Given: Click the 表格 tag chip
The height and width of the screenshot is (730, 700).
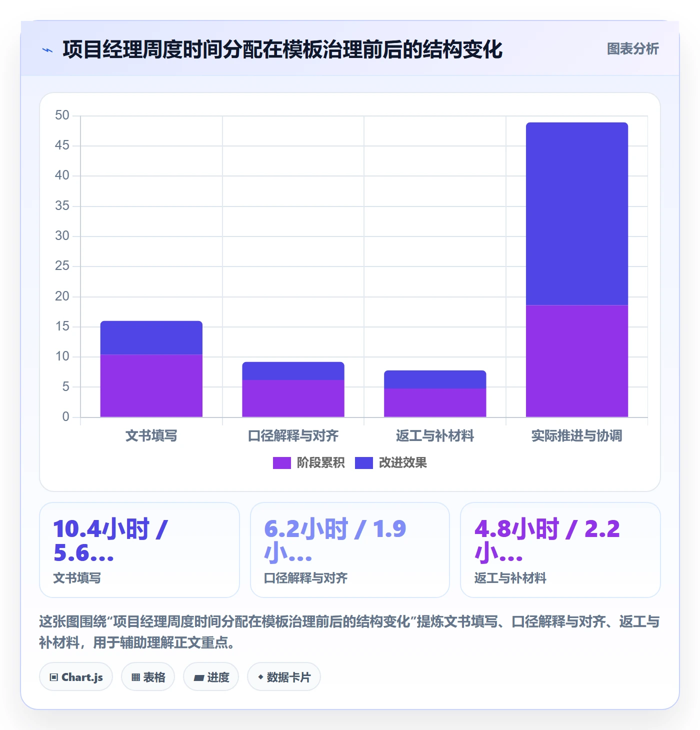Looking at the screenshot, I should click(148, 677).
